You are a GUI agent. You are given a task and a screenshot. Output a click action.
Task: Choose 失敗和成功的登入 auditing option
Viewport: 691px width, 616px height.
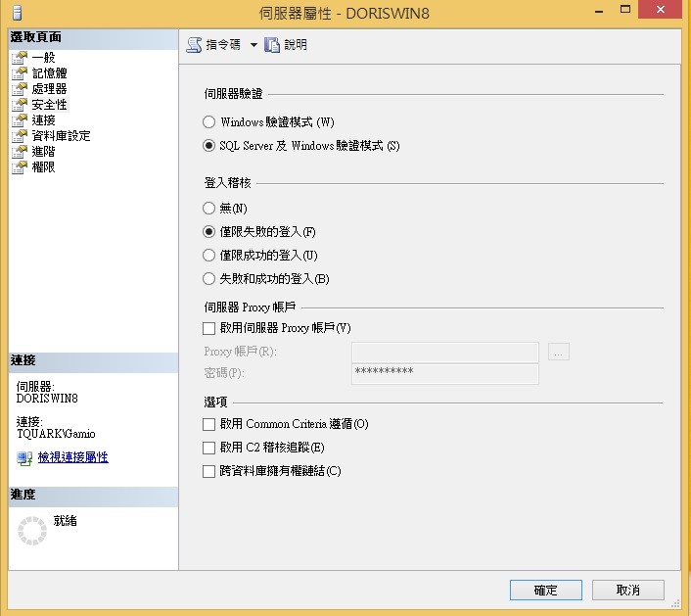(208, 279)
